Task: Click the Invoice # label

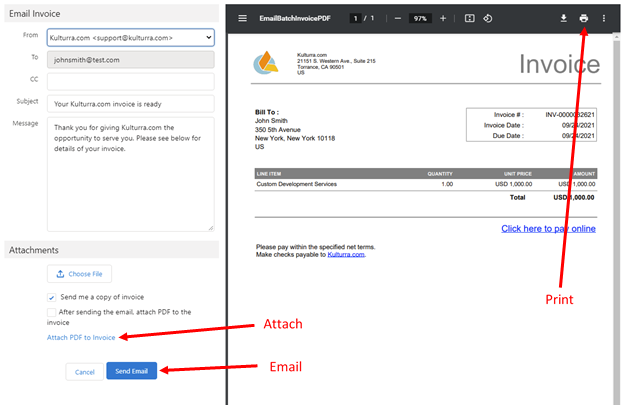Action: coord(509,115)
